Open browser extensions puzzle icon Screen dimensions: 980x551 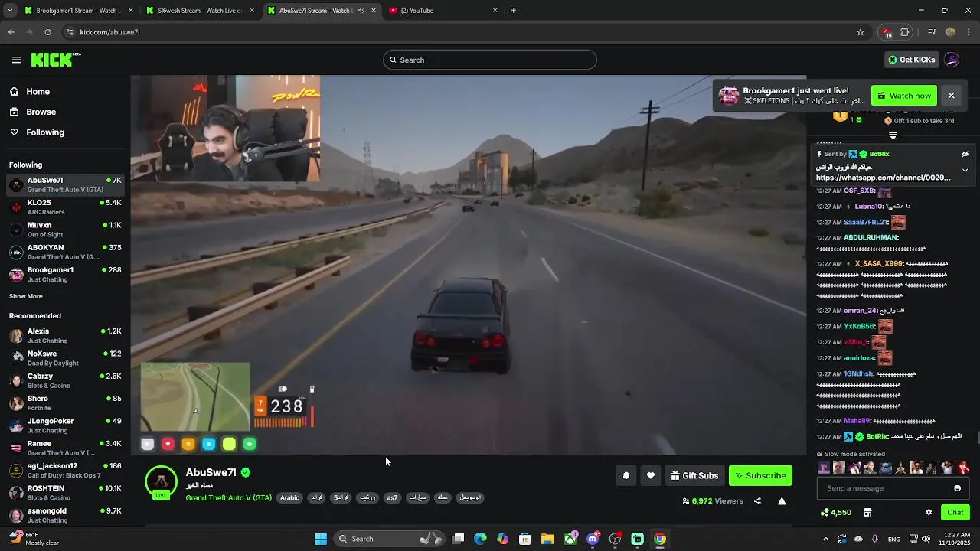click(905, 32)
